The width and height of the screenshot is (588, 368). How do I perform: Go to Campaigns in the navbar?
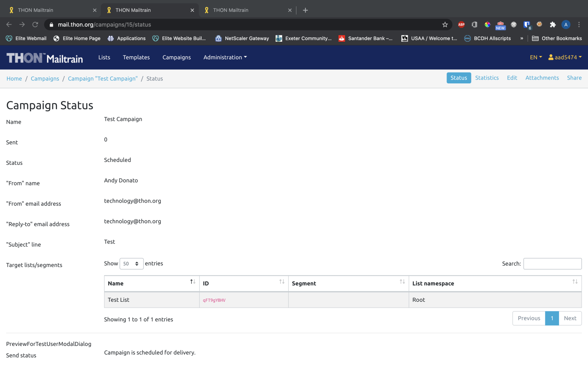click(x=176, y=57)
